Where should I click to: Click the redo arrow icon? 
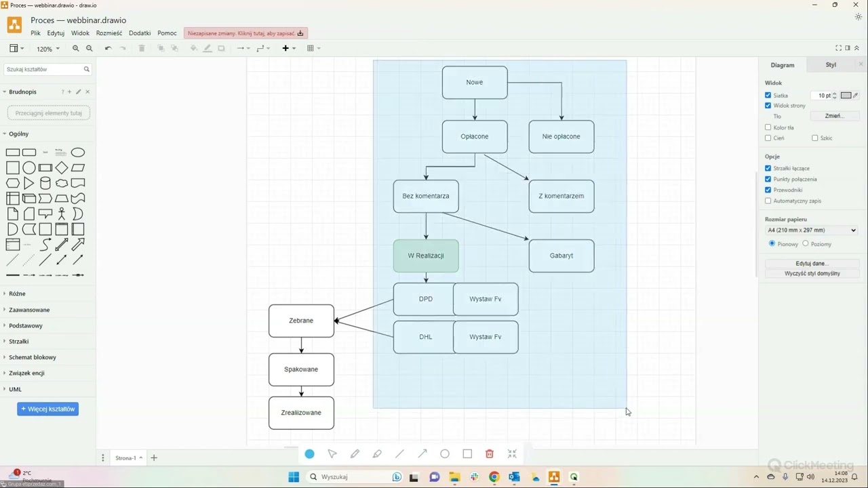click(x=123, y=48)
